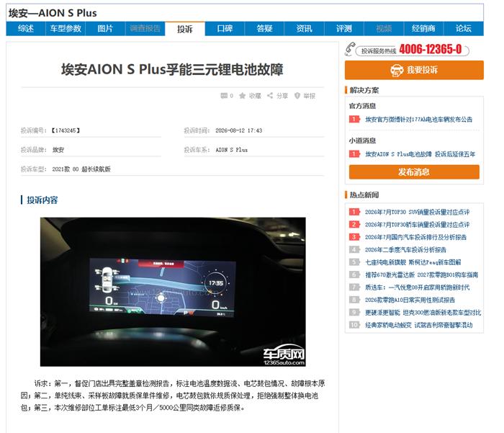The height and width of the screenshot is (433, 504).
Task: Click model text 2021款 80 超长续航版
Action: 81,169
